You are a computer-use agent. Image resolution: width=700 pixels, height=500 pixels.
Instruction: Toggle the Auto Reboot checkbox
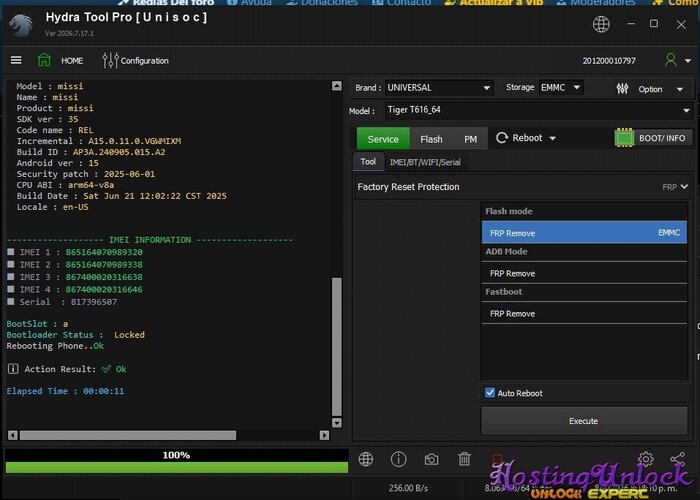coord(490,393)
